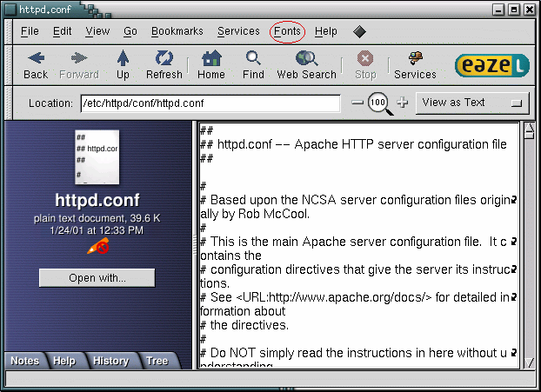Click the scrollbar up arrow
The height and width of the screenshot is (392, 541).
coord(530,128)
